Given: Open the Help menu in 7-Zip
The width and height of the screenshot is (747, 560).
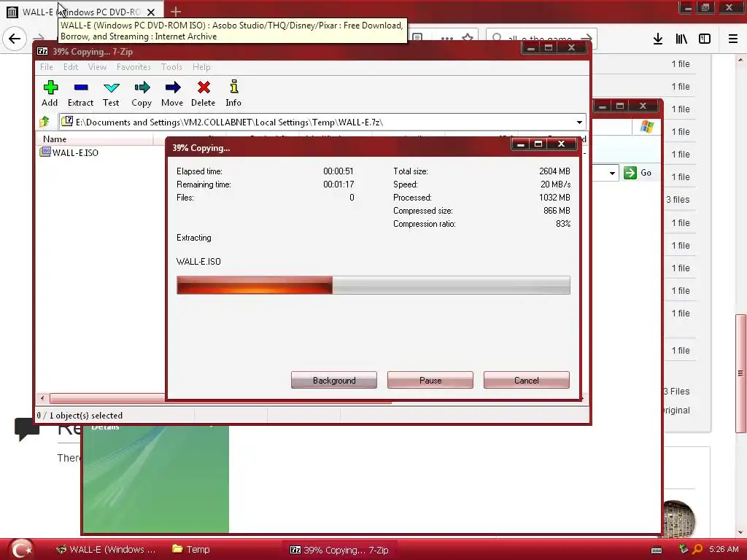Looking at the screenshot, I should [201, 67].
